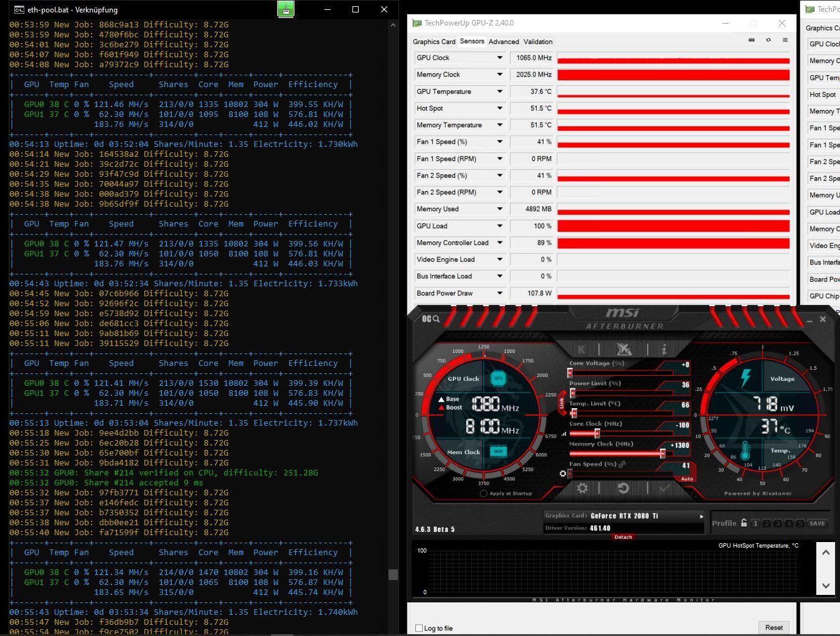Toggle Auto fan speed mode
This screenshot has width=840, height=636.
point(687,479)
